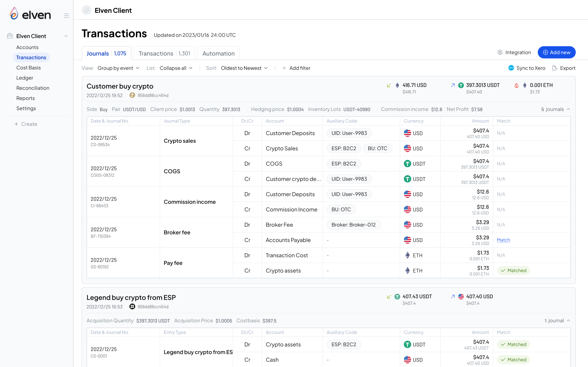Image resolution: width=588 pixels, height=367 pixels.
Task: Open the Automation tab
Action: click(218, 53)
